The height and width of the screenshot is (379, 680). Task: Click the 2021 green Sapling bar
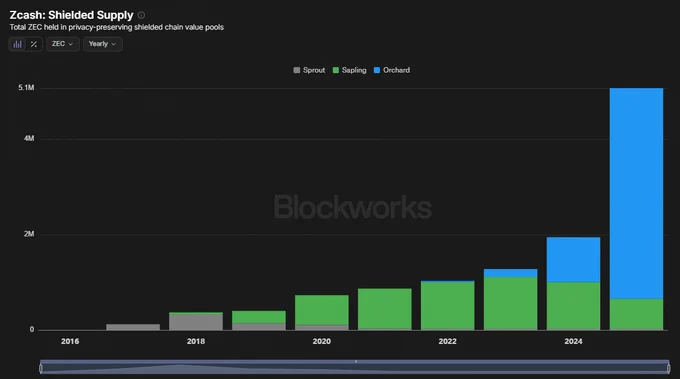point(385,309)
